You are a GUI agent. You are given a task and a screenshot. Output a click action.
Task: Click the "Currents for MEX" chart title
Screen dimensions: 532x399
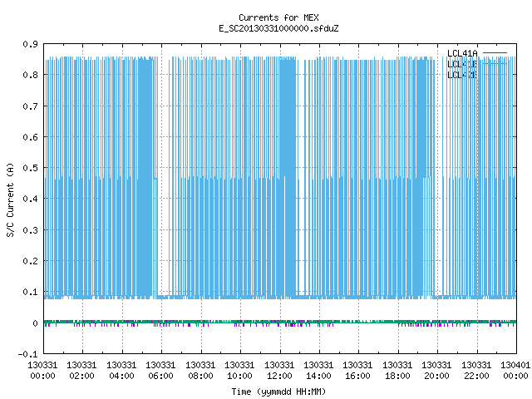pyautogui.click(x=278, y=17)
